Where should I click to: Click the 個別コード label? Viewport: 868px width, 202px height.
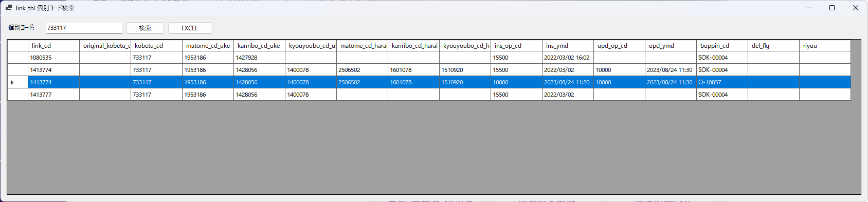point(22,28)
